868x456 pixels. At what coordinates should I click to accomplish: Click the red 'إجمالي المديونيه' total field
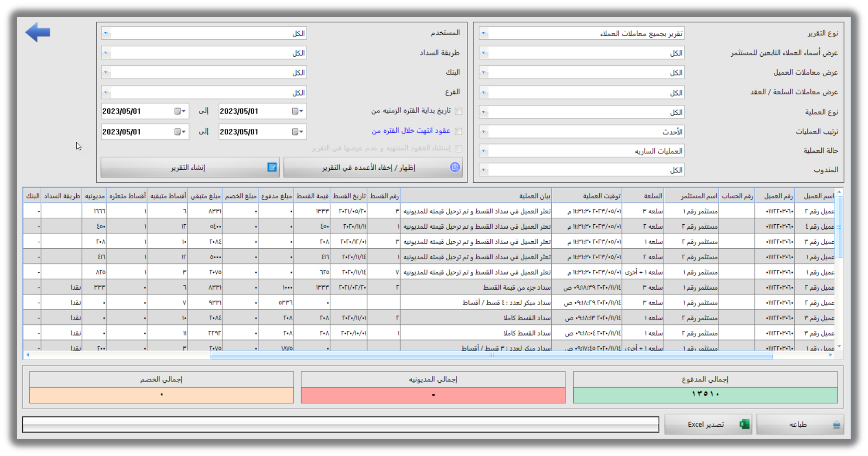click(x=433, y=394)
